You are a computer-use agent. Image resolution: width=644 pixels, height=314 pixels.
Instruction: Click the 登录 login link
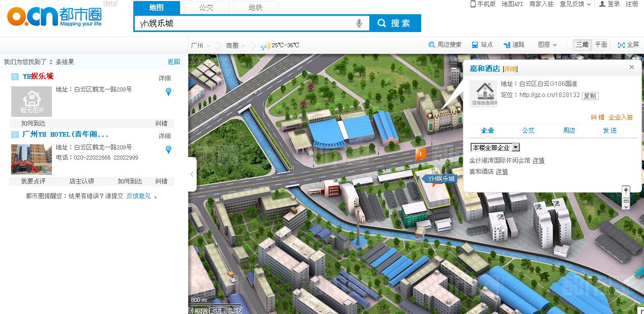click(609, 4)
